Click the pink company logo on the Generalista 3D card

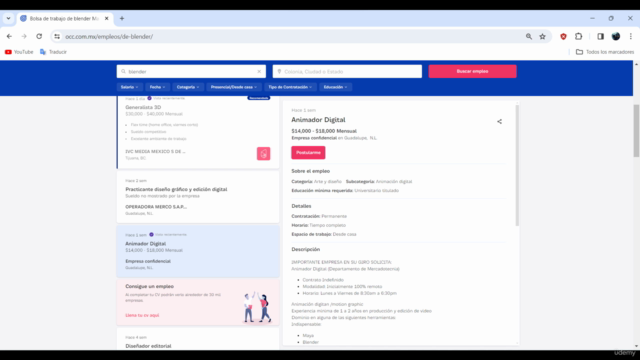pos(263,153)
